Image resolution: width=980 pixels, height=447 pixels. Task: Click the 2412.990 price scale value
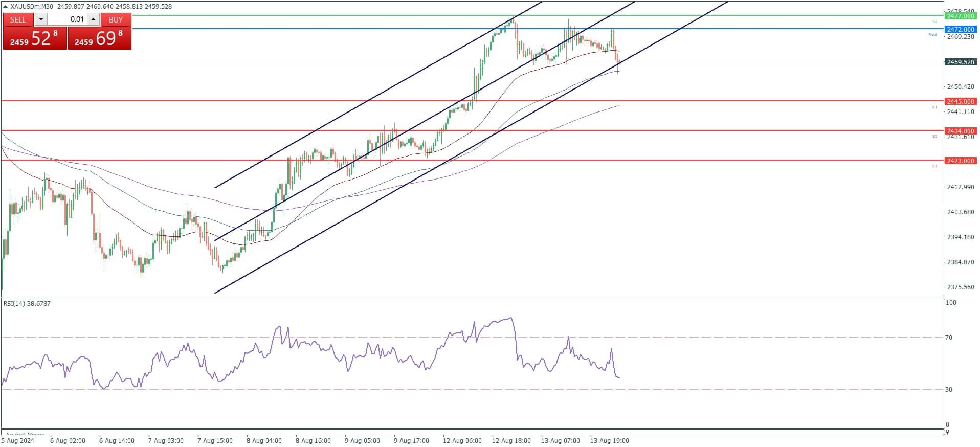point(961,187)
